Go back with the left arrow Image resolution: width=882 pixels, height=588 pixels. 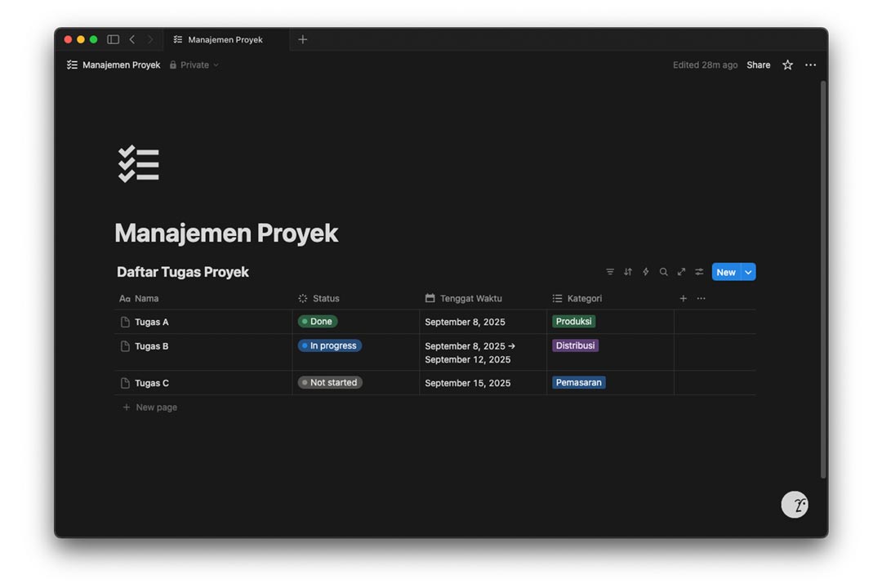132,39
